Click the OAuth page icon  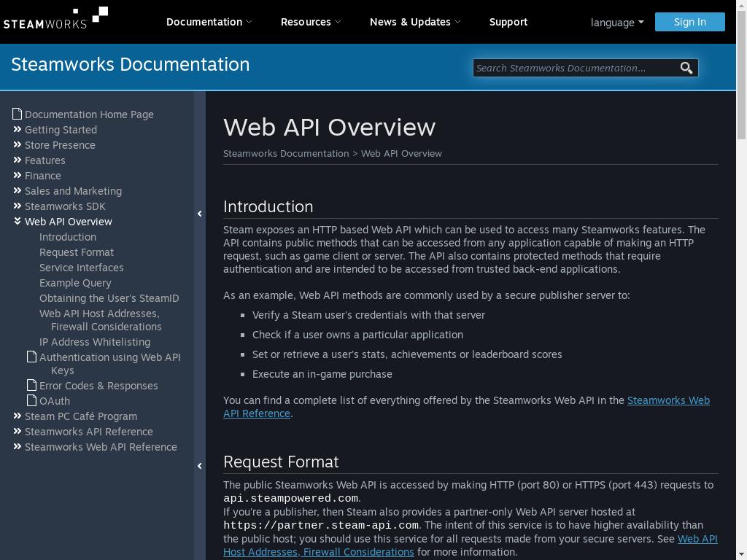coord(31,400)
